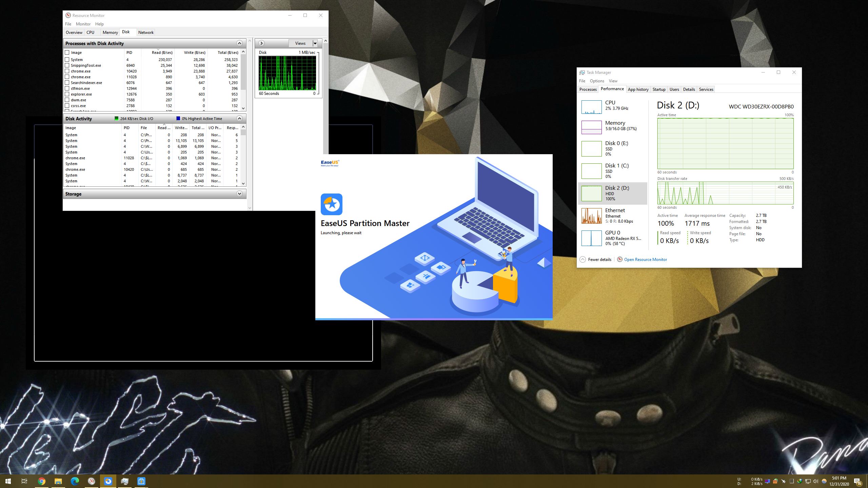Open Task View on the taskbar
868x488 pixels.
pyautogui.click(x=24, y=481)
